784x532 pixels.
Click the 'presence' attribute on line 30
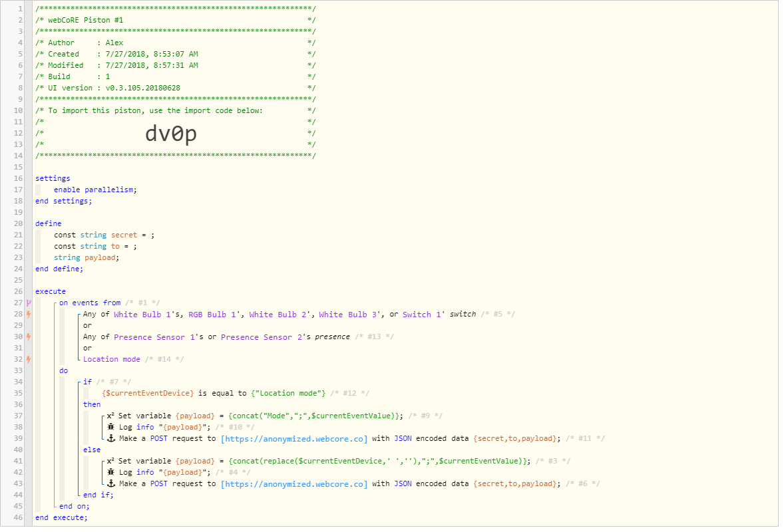tap(332, 336)
